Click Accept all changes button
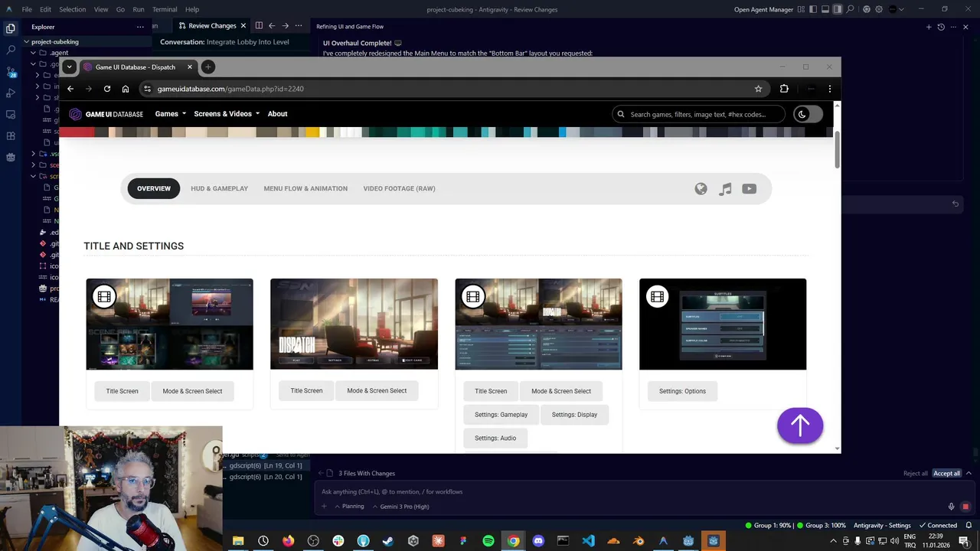Screen dimensions: 980x551 (946, 474)
